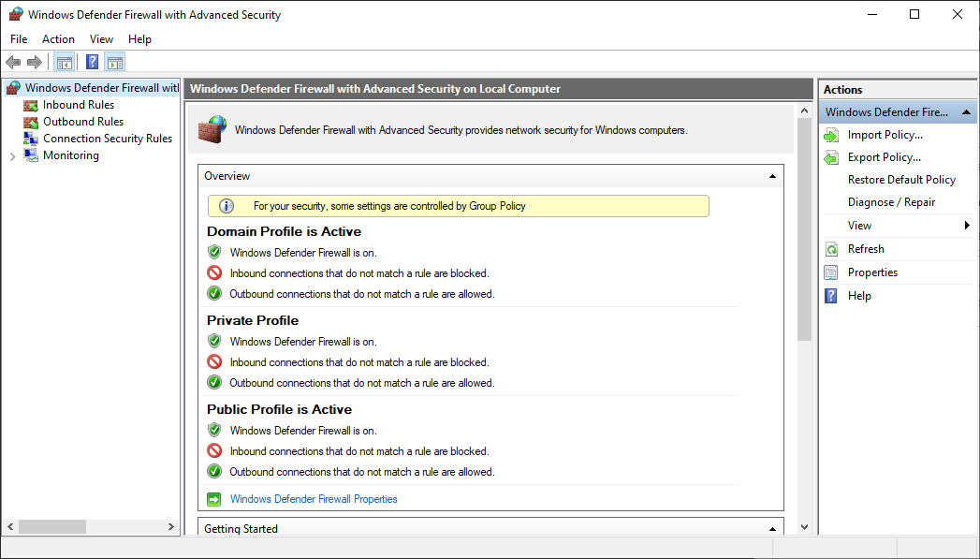Open the File menu

point(19,39)
